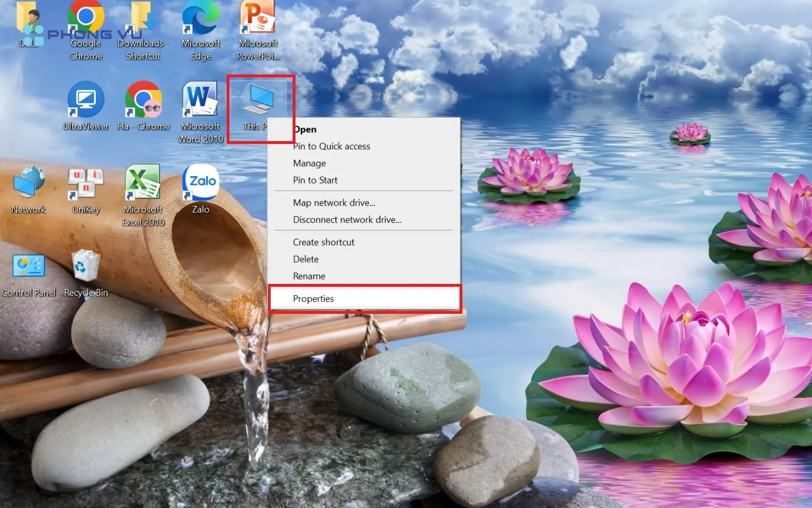The width and height of the screenshot is (812, 508).
Task: Choose Properties from the context menu
Action: [x=314, y=299]
